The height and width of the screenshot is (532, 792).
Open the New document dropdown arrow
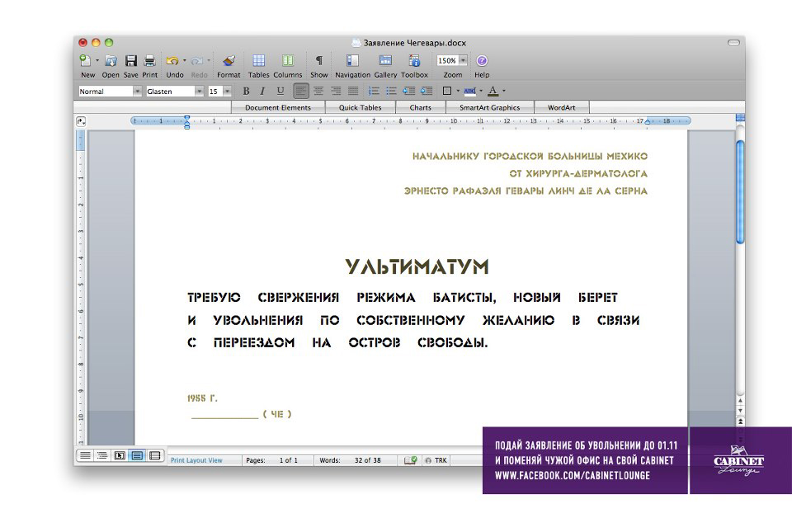(97, 61)
